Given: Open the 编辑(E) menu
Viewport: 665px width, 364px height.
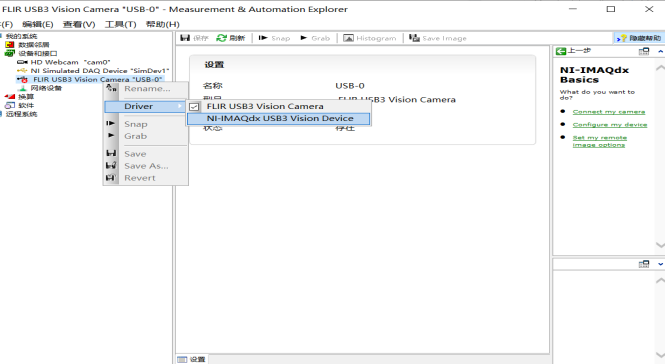Looking at the screenshot, I should click(x=38, y=24).
